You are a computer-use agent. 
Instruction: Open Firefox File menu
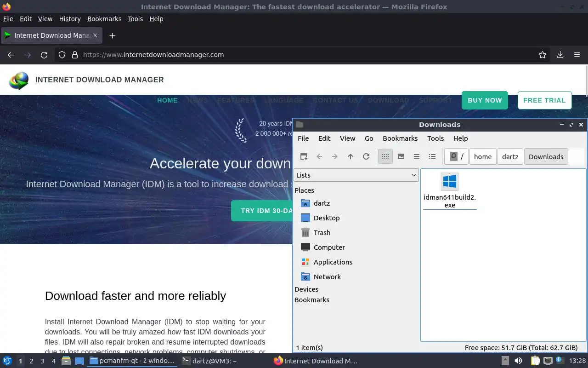click(8, 19)
